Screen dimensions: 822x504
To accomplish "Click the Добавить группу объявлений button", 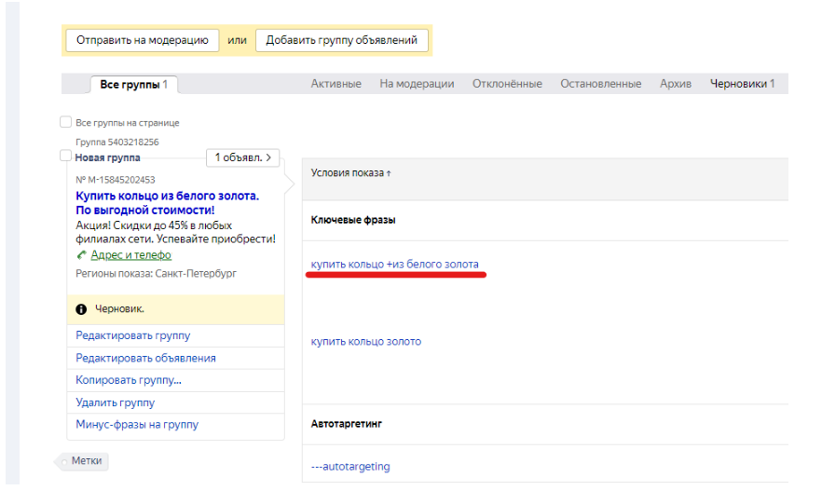I will (342, 41).
